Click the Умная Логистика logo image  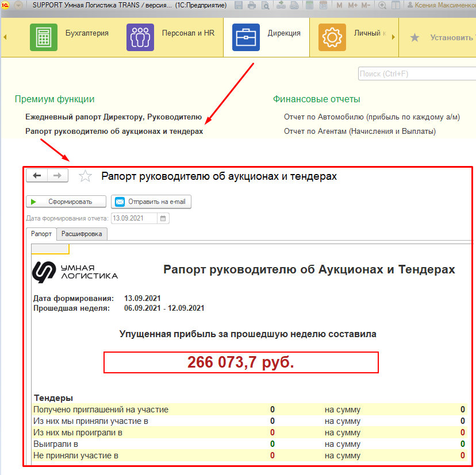[75, 272]
